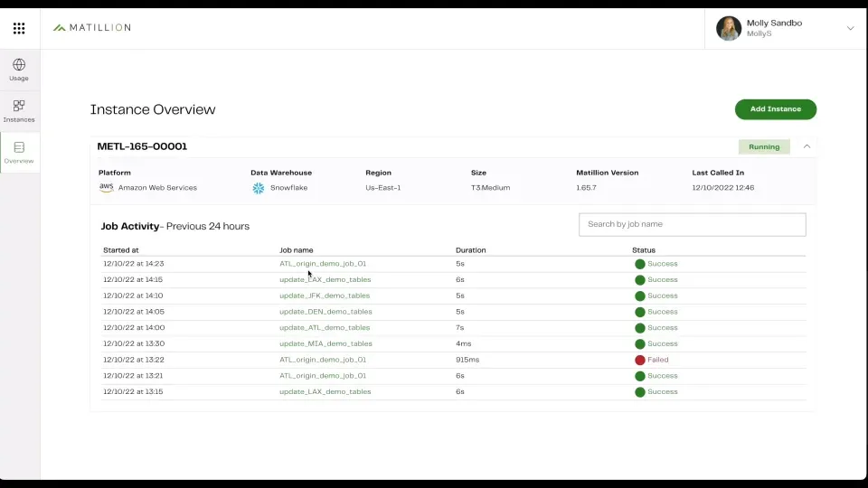This screenshot has width=868, height=488.
Task: Focus the Search by job name field
Action: [692, 225]
